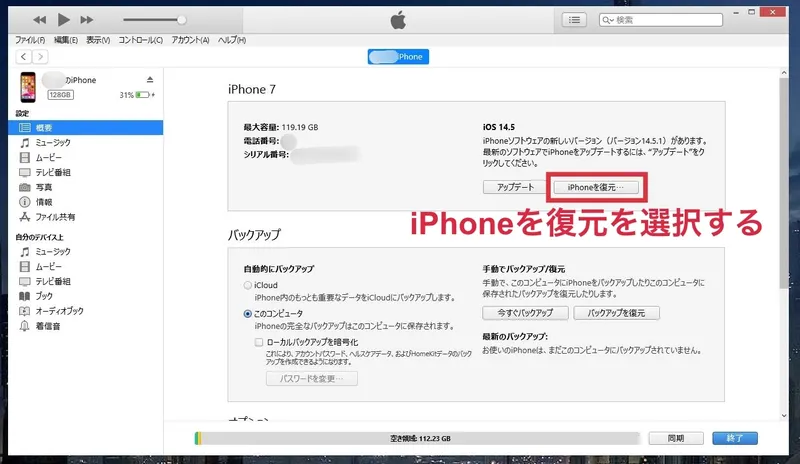Viewport: 800px width, 464px height.
Task: Click the rewind previous track icon
Action: (x=40, y=19)
